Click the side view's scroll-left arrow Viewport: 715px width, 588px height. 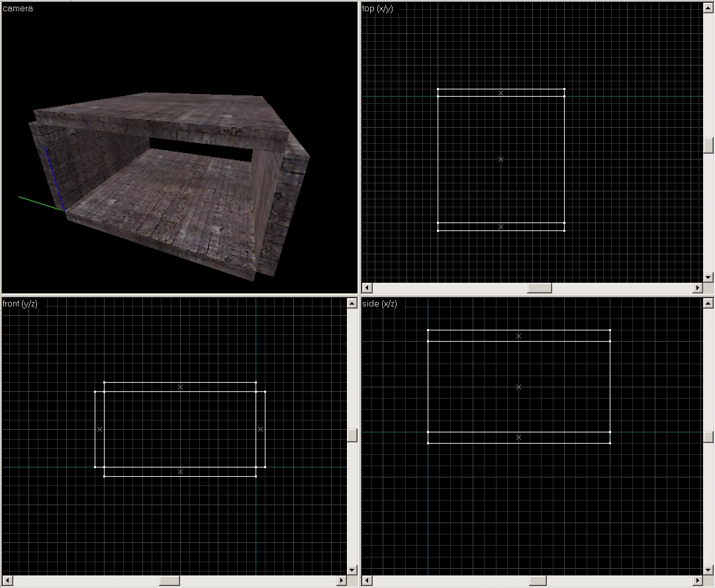[x=367, y=581]
